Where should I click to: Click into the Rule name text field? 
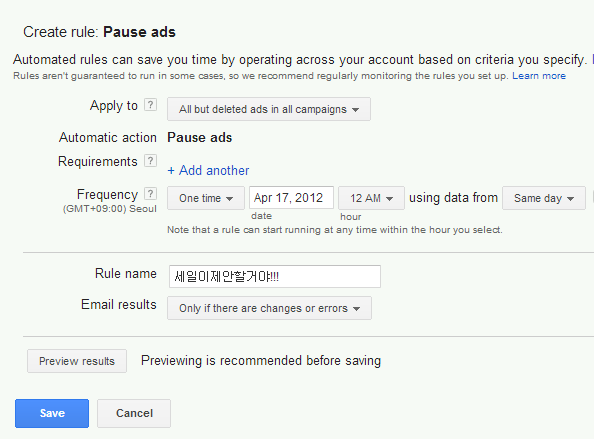[x=275, y=277]
